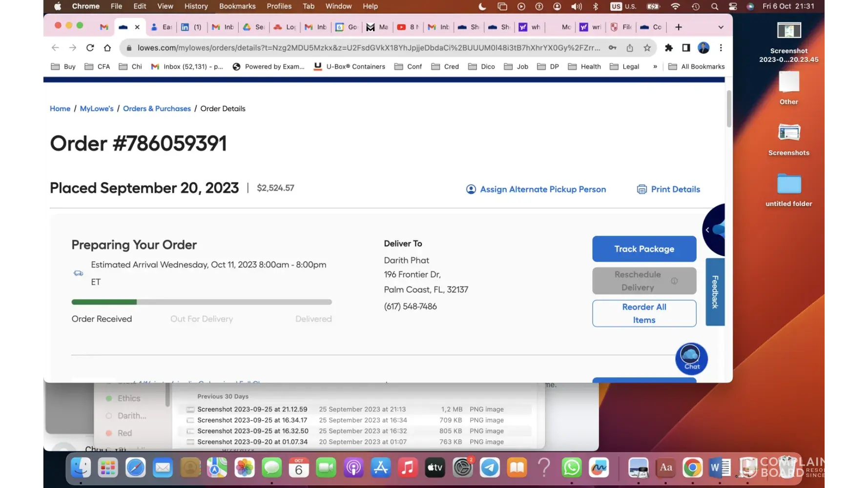The image size is (868, 488).
Task: Open the tab search dropdown chevron
Action: tap(721, 27)
